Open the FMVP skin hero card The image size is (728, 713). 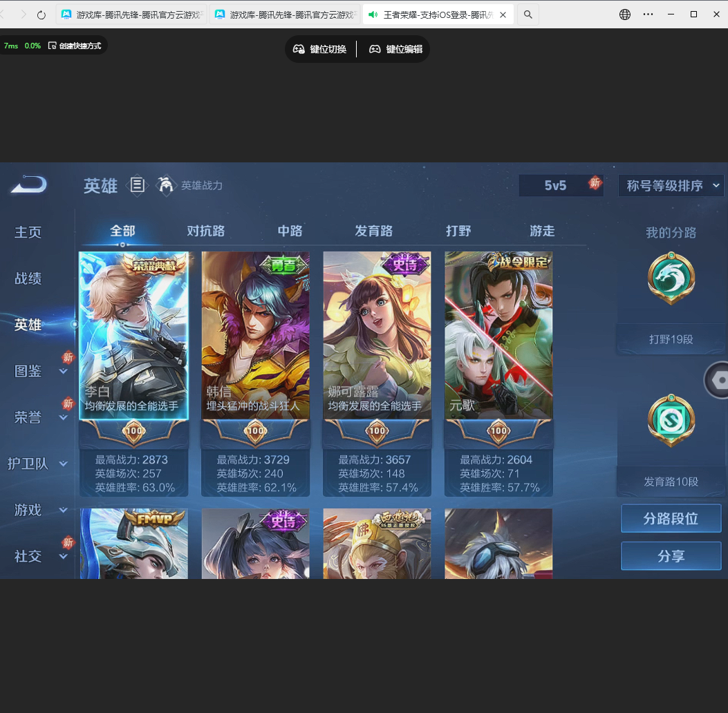tap(133, 544)
